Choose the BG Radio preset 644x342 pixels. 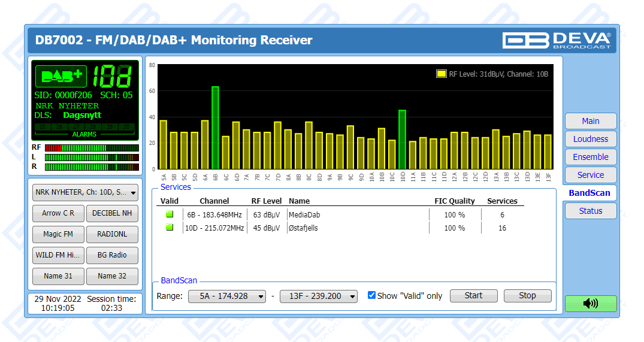(112, 255)
